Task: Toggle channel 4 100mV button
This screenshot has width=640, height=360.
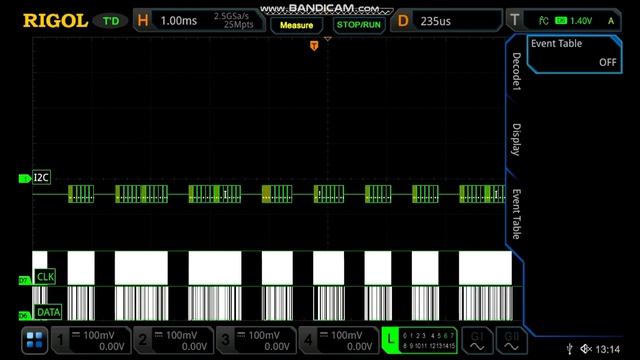Action: (339, 341)
